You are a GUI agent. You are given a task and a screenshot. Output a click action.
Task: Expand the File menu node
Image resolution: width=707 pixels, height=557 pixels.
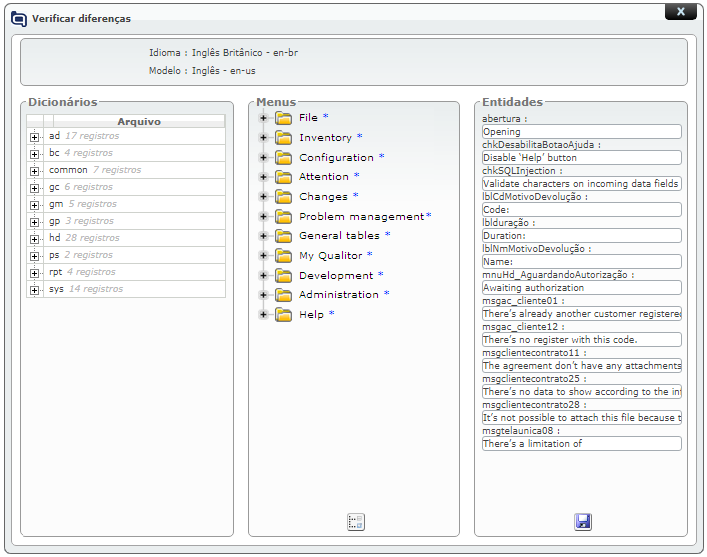coord(263,118)
